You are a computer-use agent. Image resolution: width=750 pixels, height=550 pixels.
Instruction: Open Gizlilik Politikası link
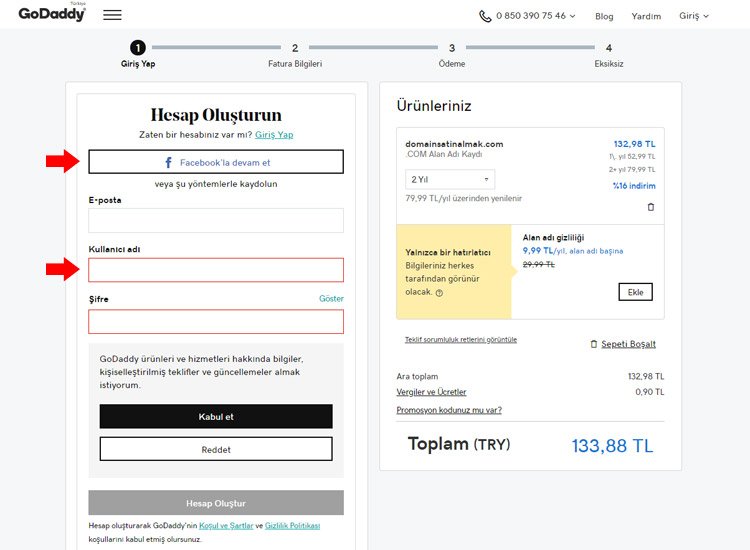(292, 526)
